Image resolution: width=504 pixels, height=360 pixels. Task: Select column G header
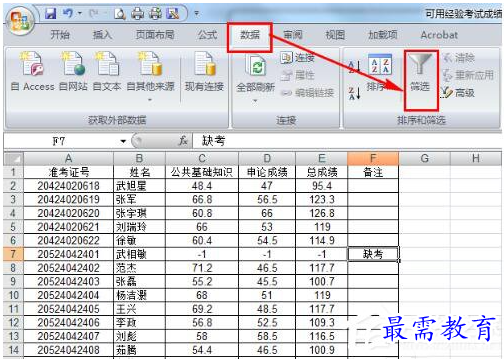(x=425, y=159)
